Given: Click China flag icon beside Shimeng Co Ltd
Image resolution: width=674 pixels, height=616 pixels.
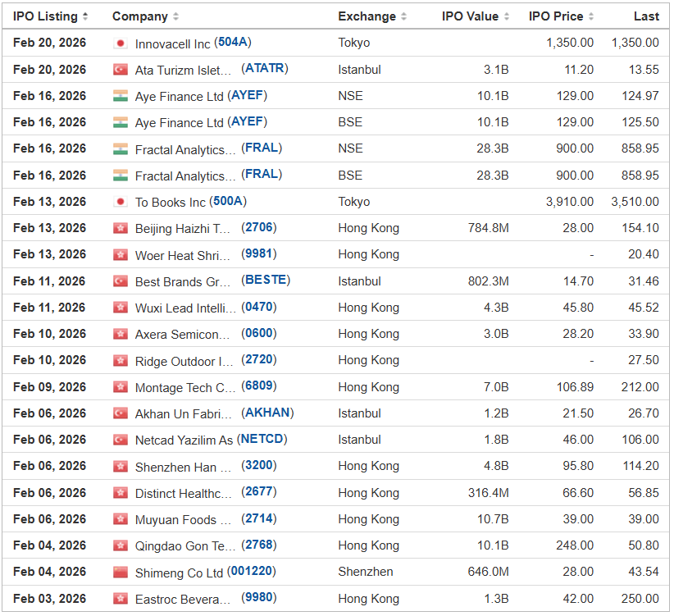Looking at the screenshot, I should tap(121, 573).
